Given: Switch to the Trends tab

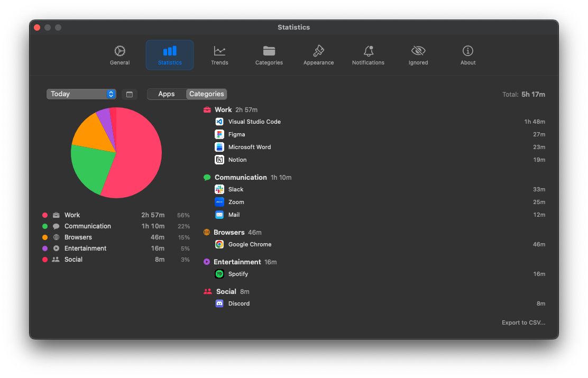Looking at the screenshot, I should coord(219,55).
